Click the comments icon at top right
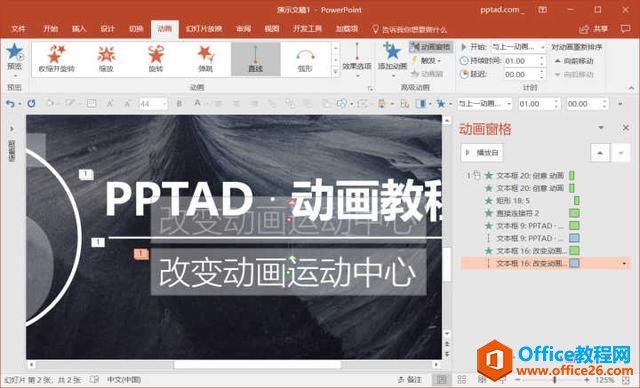Screen dimensions: 640x388 (625, 29)
